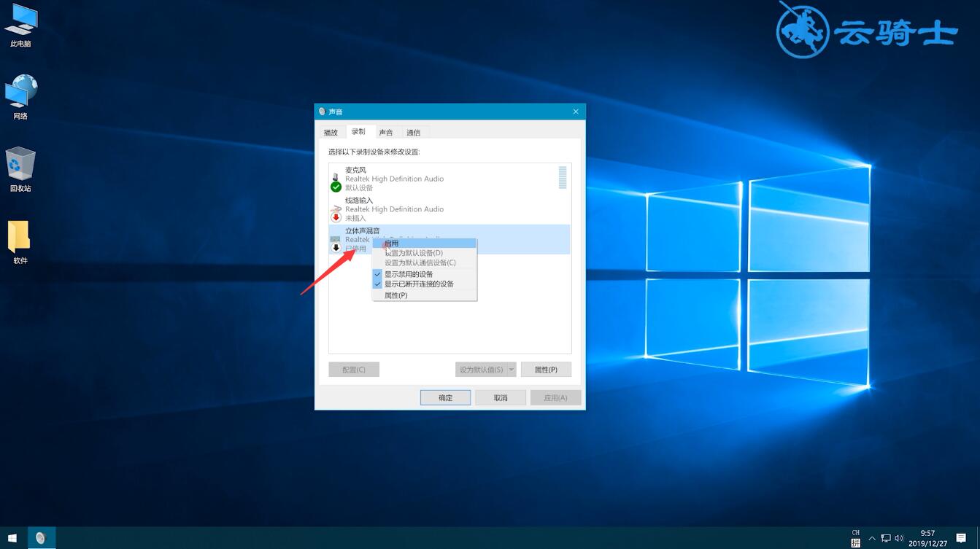The height and width of the screenshot is (549, 980).
Task: Click the 应用(A) button
Action: [x=555, y=397]
